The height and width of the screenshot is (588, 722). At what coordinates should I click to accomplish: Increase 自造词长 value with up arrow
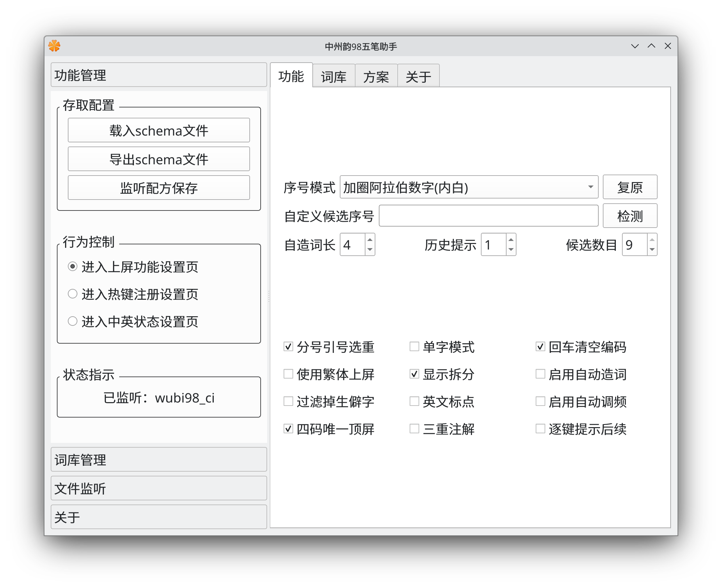(x=370, y=240)
